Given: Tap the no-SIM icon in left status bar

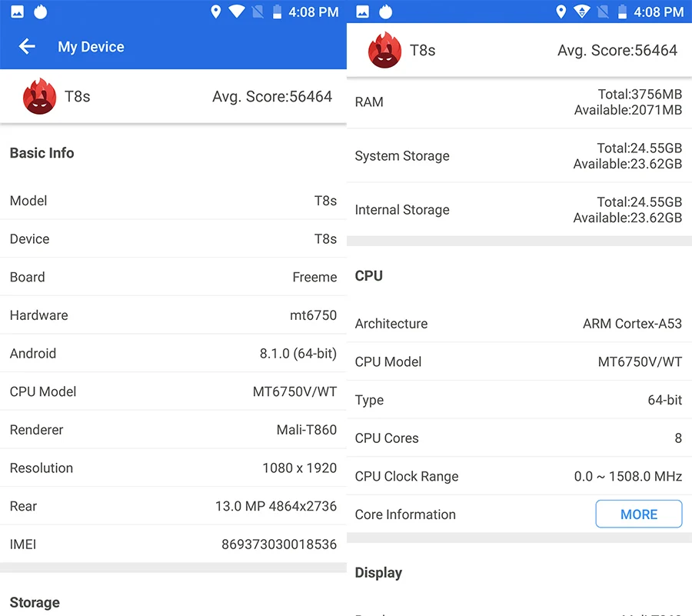Looking at the screenshot, I should (x=258, y=12).
